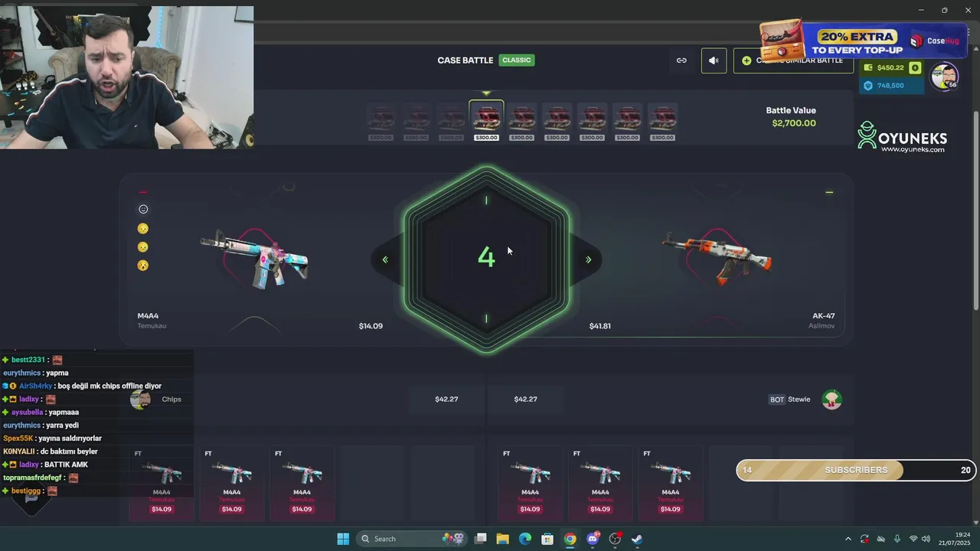Click the Create Similar Battle button
Viewport: 980px width, 551px height.
(793, 60)
